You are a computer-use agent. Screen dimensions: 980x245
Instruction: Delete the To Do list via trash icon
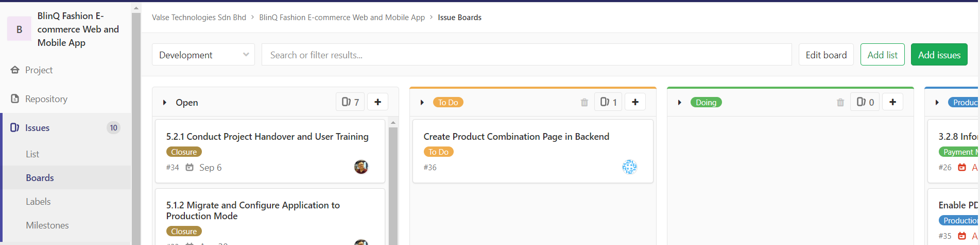coord(584,102)
